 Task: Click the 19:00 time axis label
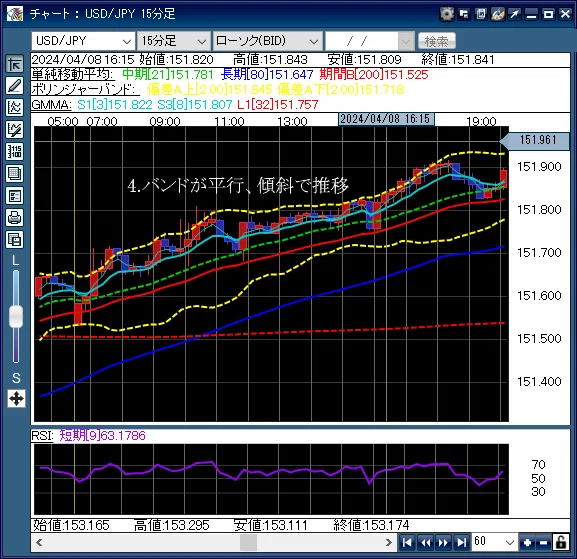pyautogui.click(x=481, y=121)
